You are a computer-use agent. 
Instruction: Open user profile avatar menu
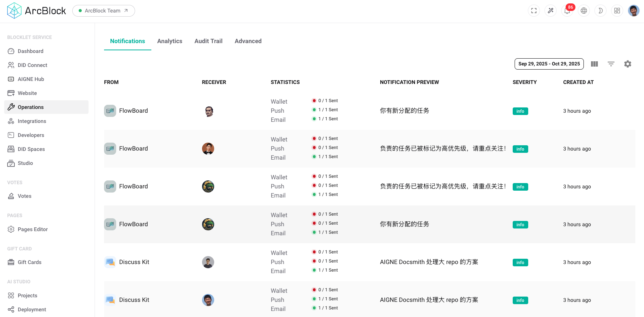pos(634,11)
